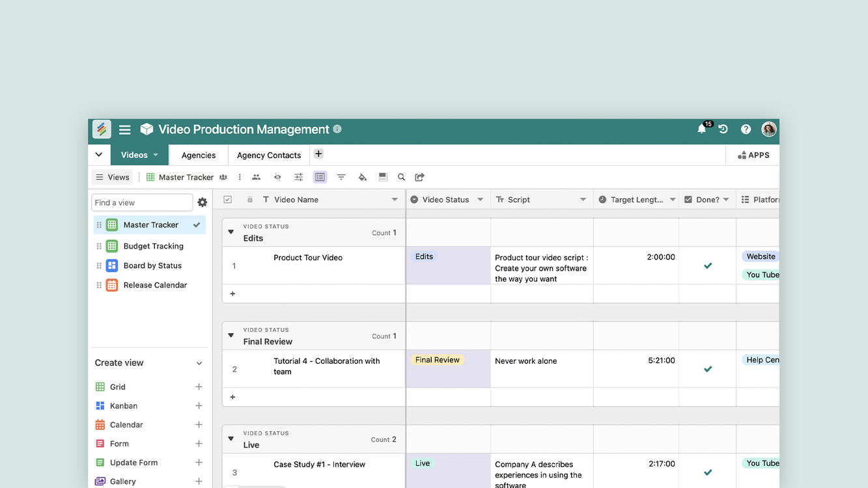Toggle the Views sidebar button
Viewport: 868px width, 488px height.
pos(113,177)
